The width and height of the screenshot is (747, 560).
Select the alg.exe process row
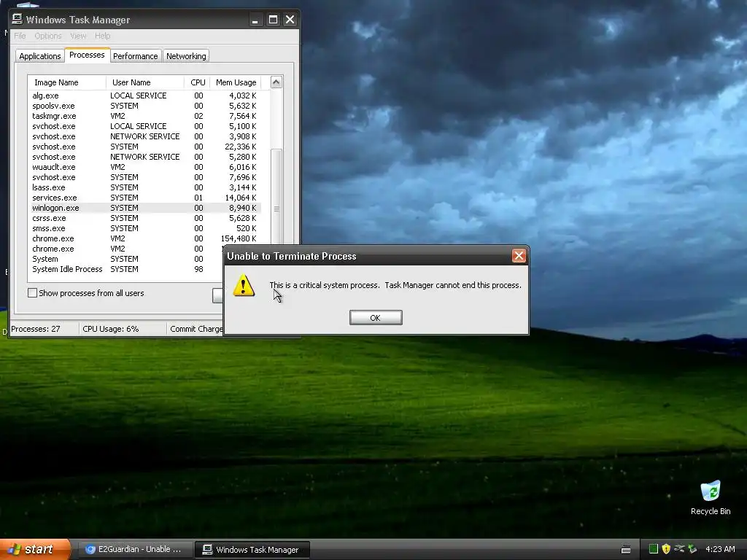(145, 96)
